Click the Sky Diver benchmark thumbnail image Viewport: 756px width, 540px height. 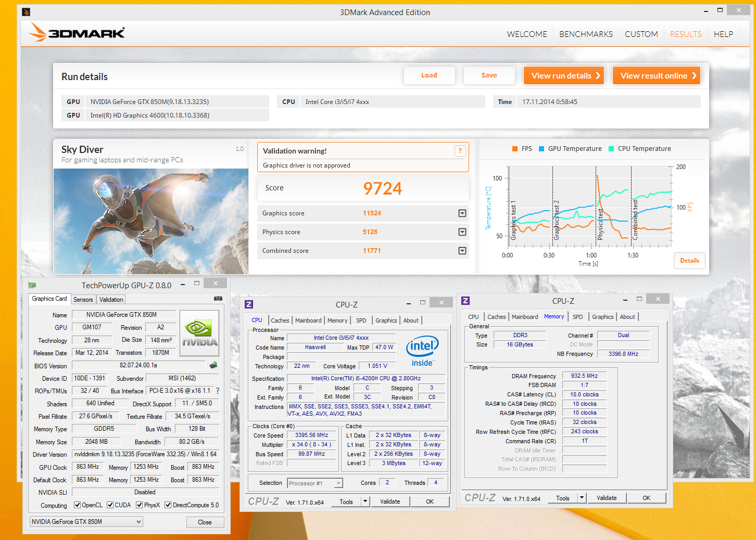point(151,221)
